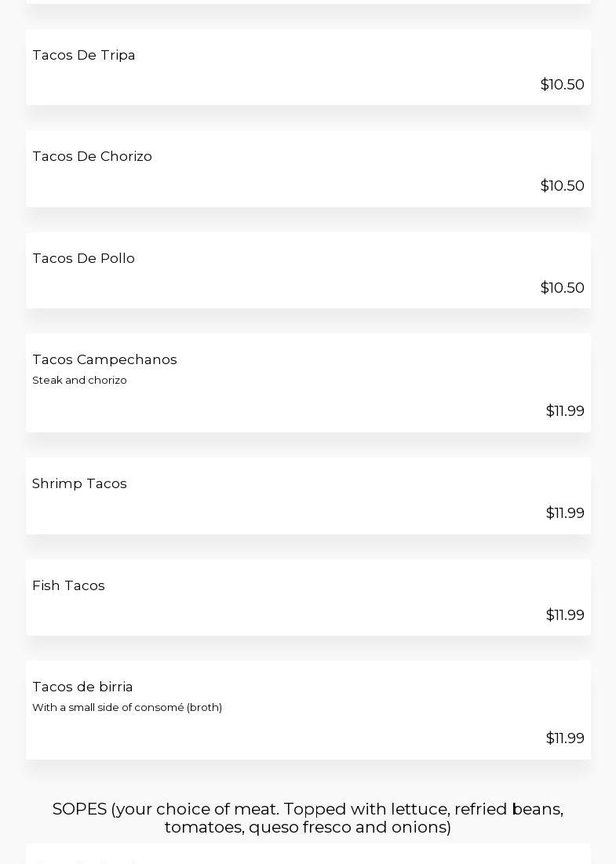Click the Tacos Campechanos $11.99 price

pyautogui.click(x=565, y=411)
